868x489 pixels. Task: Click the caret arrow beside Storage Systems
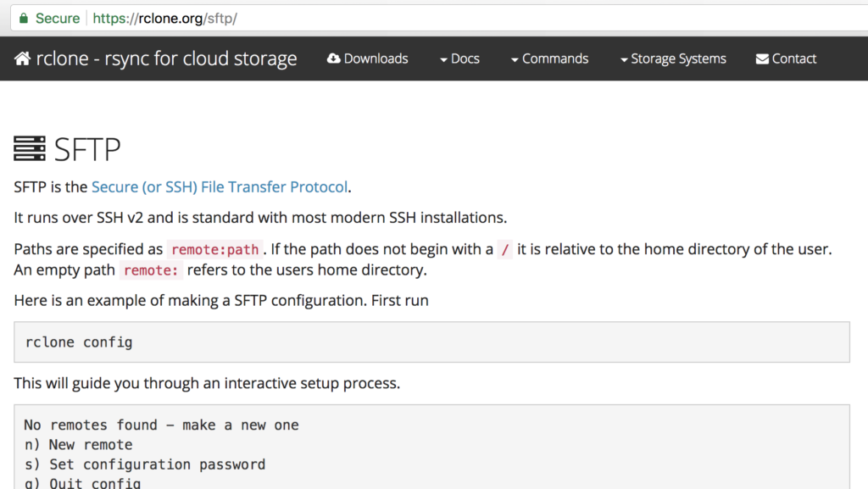click(623, 59)
